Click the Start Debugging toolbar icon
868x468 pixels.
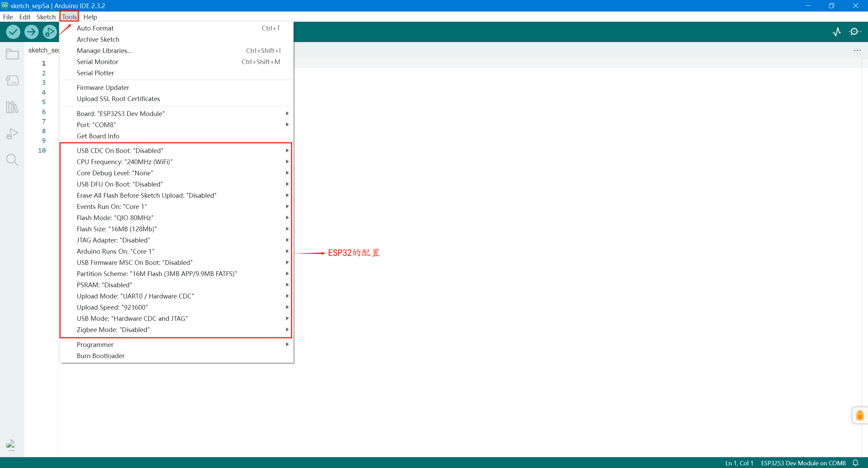[50, 32]
